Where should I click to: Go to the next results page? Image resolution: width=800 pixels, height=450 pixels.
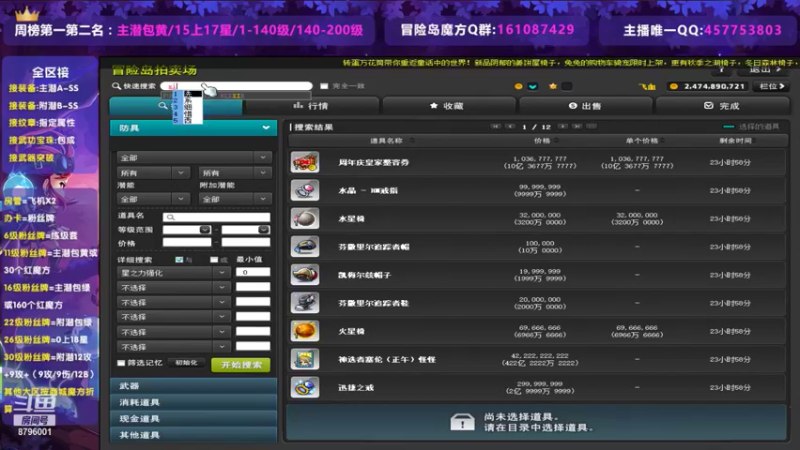[562, 126]
